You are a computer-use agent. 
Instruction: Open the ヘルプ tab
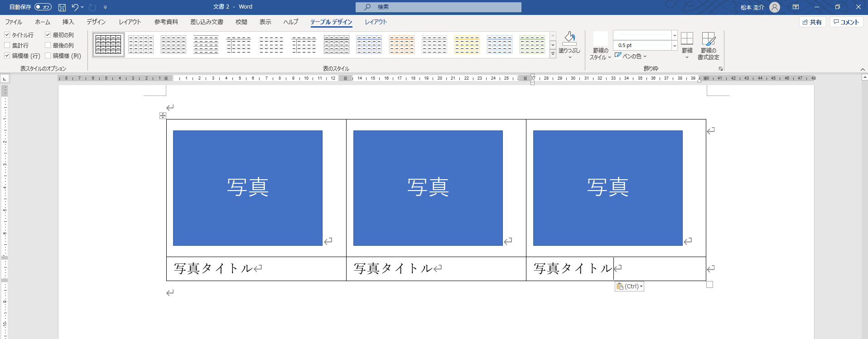(x=291, y=22)
